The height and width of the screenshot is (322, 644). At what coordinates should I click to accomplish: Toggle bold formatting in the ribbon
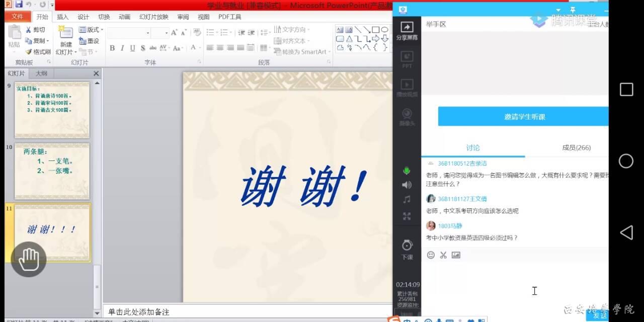[112, 48]
